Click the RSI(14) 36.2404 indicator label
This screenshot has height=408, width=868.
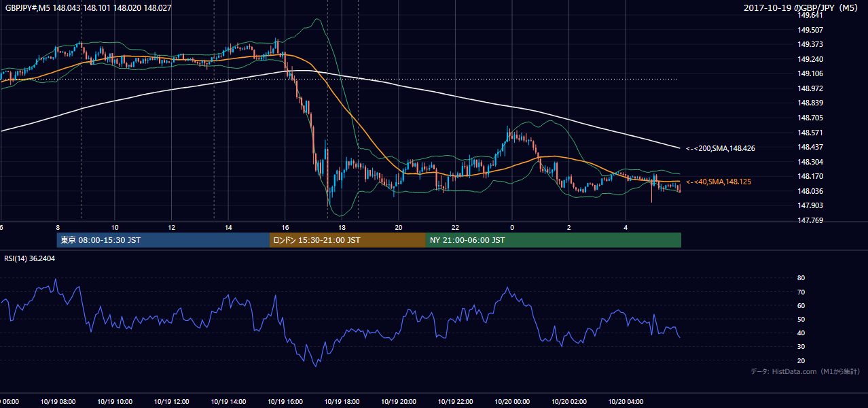pos(29,258)
